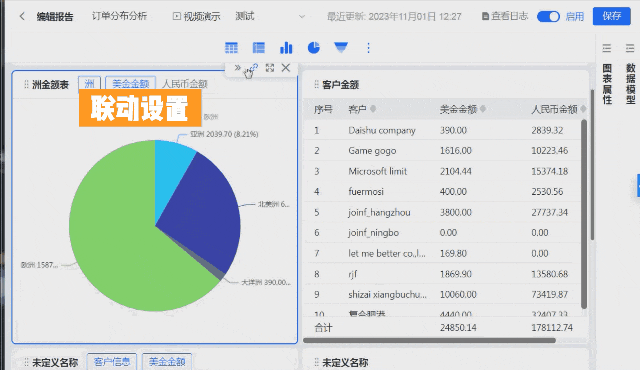Select the Microsoft limit customer cell
The height and width of the screenshot is (370, 640).
pyautogui.click(x=378, y=171)
